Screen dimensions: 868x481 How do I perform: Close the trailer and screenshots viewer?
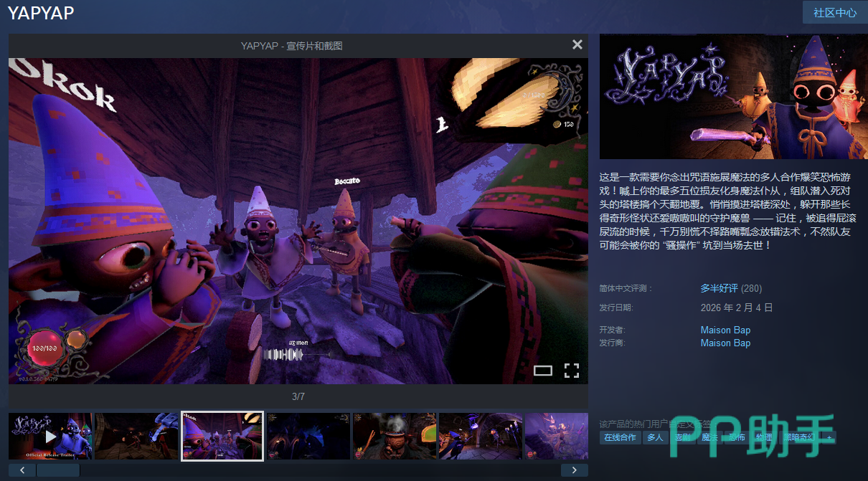pyautogui.click(x=577, y=44)
